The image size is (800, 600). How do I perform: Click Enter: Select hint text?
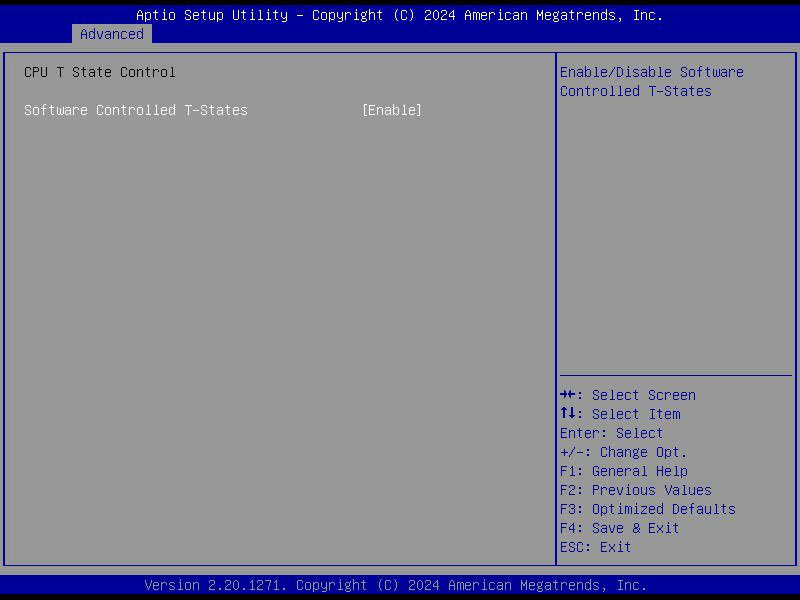(x=608, y=433)
